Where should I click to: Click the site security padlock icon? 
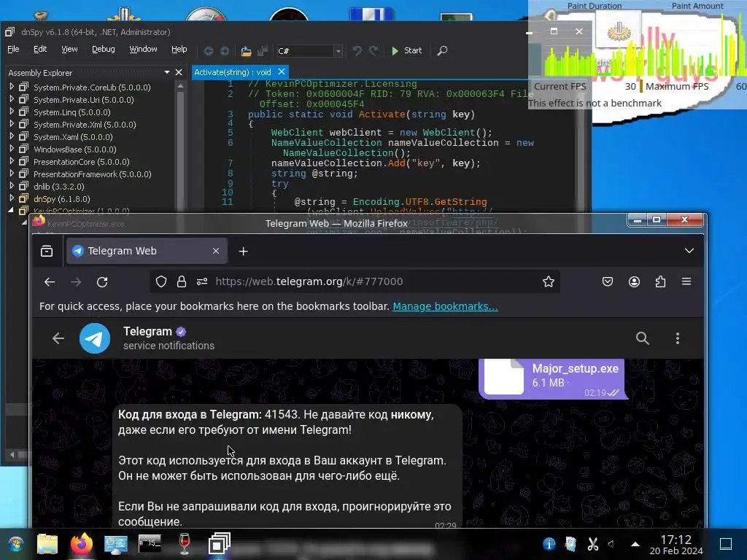pyautogui.click(x=182, y=282)
